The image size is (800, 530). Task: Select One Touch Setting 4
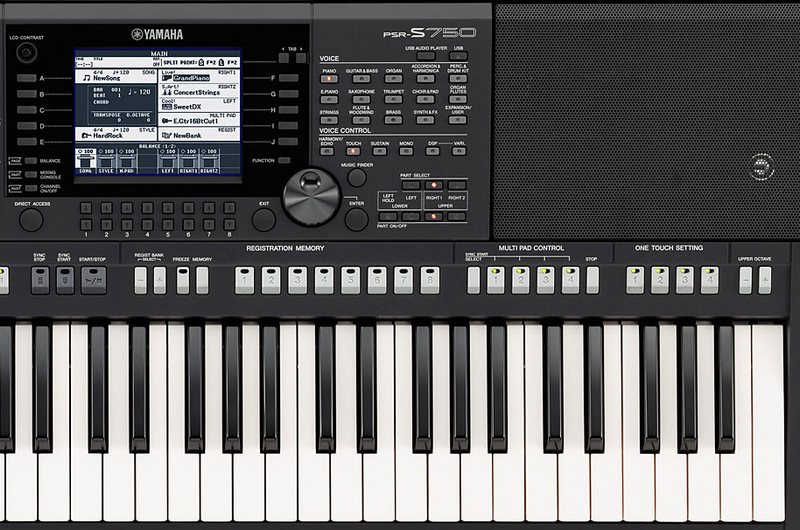click(x=710, y=280)
